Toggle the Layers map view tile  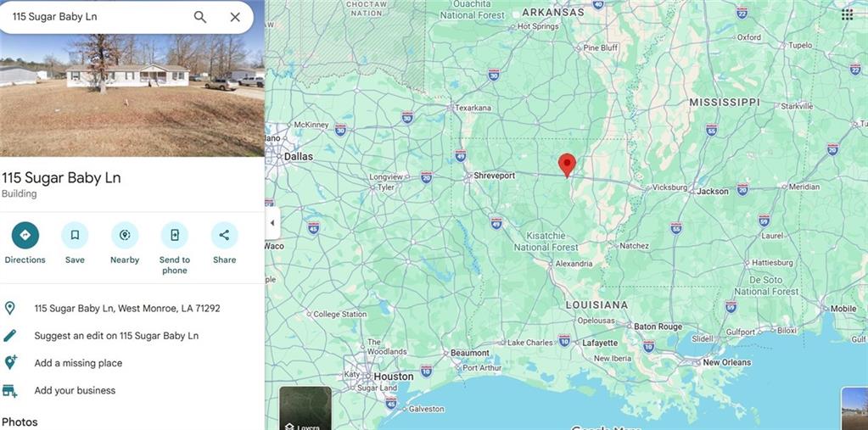click(x=305, y=409)
